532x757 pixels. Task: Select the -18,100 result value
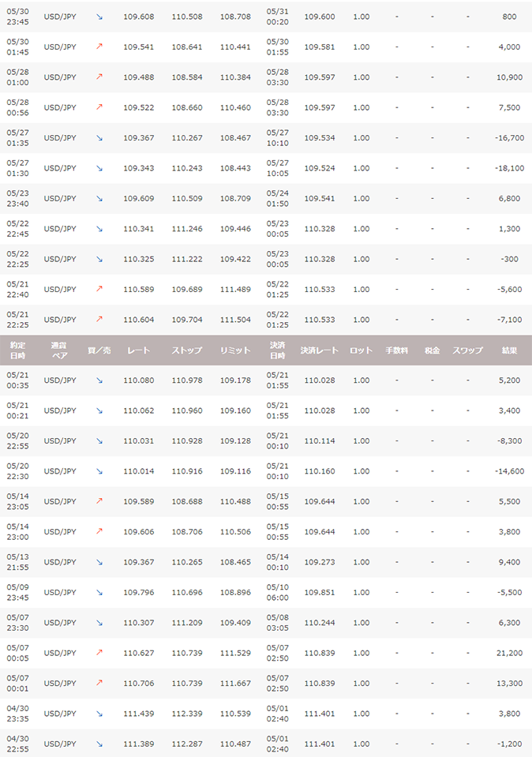click(x=508, y=168)
